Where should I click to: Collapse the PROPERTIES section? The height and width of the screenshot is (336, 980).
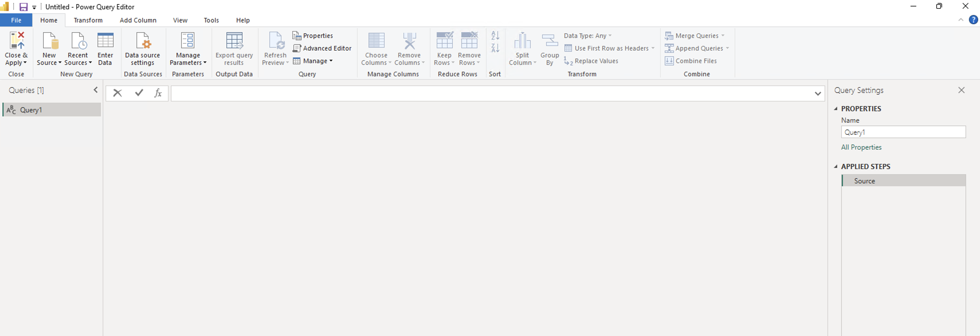coord(836,109)
